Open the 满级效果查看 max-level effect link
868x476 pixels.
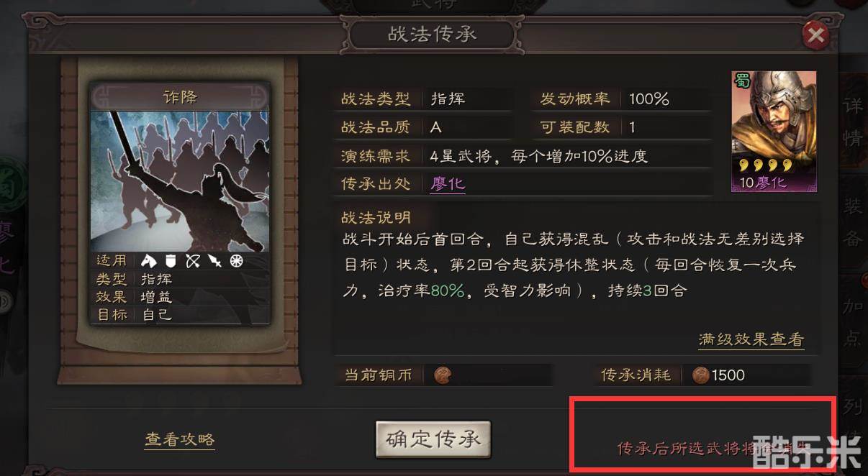pyautogui.click(x=751, y=339)
